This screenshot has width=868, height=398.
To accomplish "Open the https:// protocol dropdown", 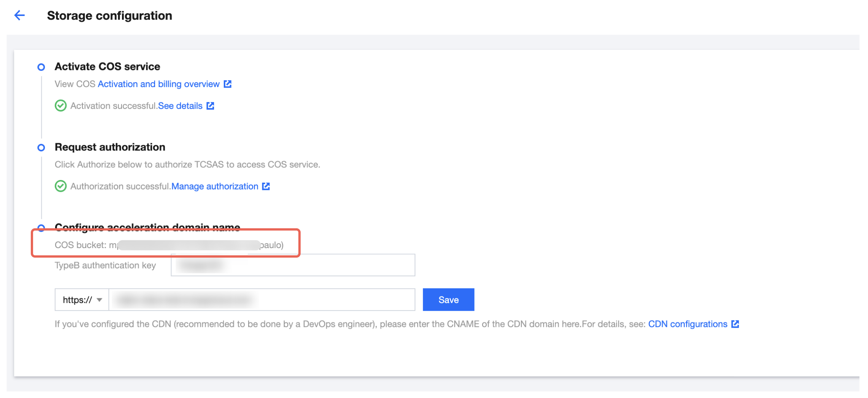I will (82, 300).
